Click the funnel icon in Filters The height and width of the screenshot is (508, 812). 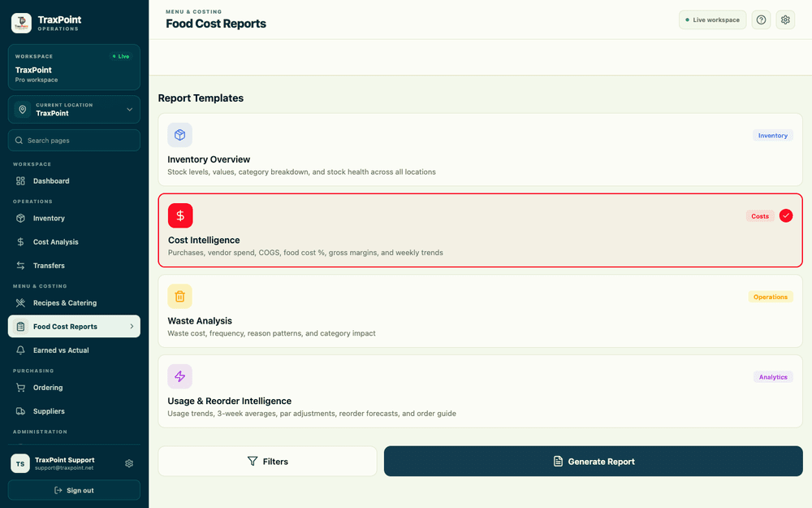click(x=253, y=462)
